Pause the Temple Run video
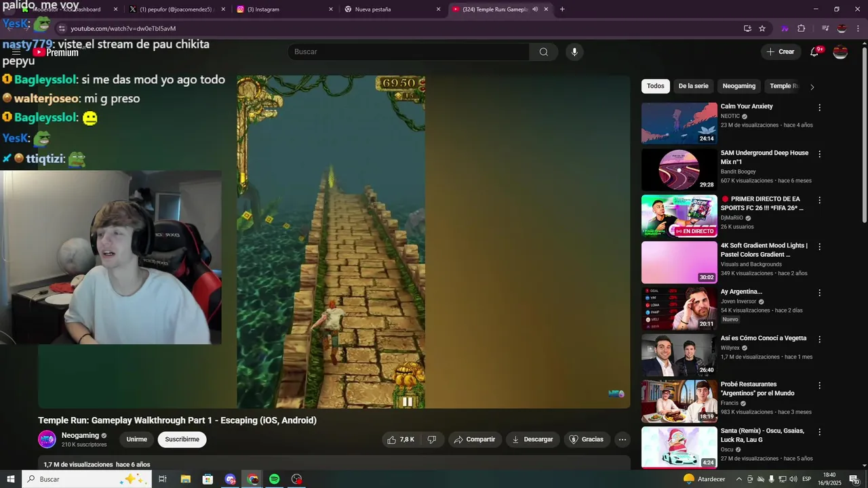Viewport: 868px width, 488px height. pyautogui.click(x=407, y=401)
